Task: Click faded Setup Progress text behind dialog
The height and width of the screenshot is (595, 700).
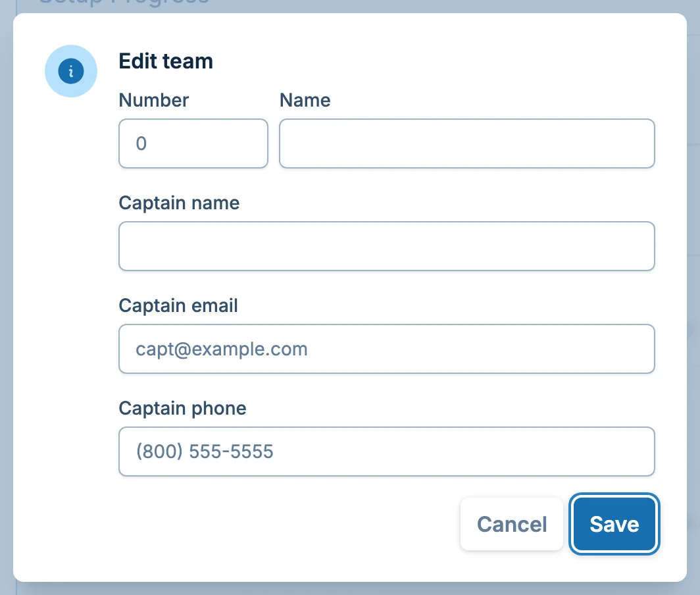Action: 125,3
